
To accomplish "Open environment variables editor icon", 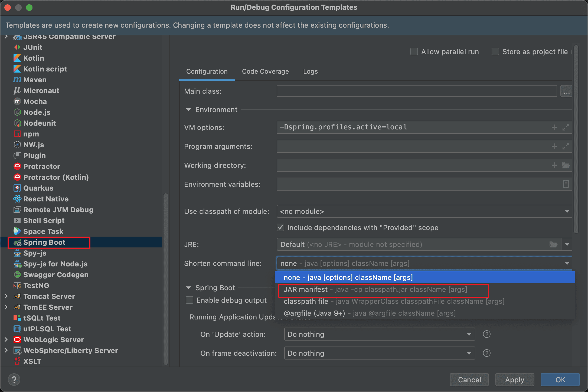I will pyautogui.click(x=566, y=184).
